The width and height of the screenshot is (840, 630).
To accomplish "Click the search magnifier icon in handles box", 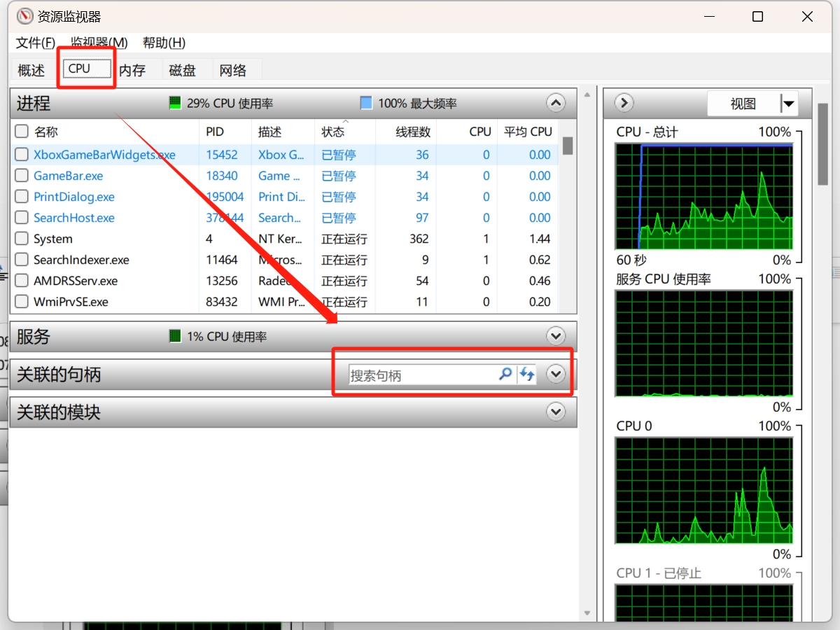I will [x=505, y=374].
